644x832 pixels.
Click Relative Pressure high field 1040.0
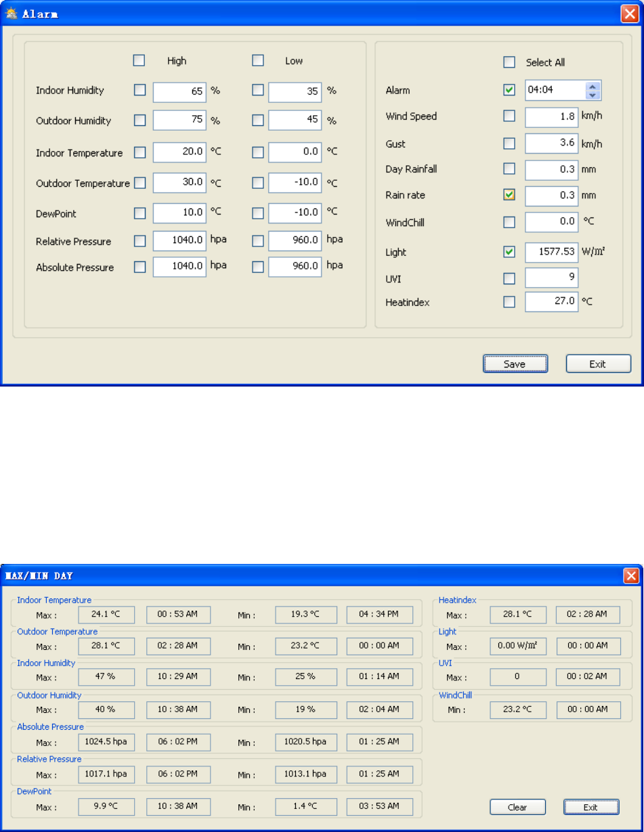pos(179,240)
